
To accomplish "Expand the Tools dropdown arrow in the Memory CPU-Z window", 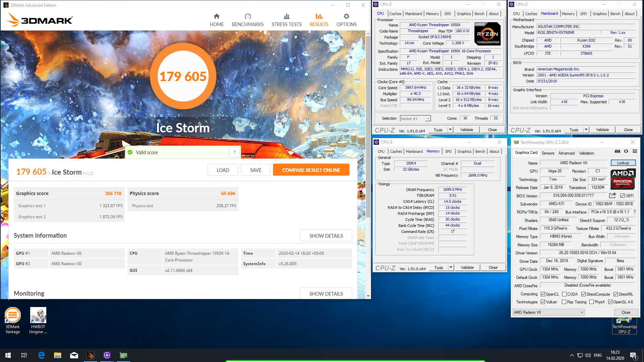I will coord(451,267).
